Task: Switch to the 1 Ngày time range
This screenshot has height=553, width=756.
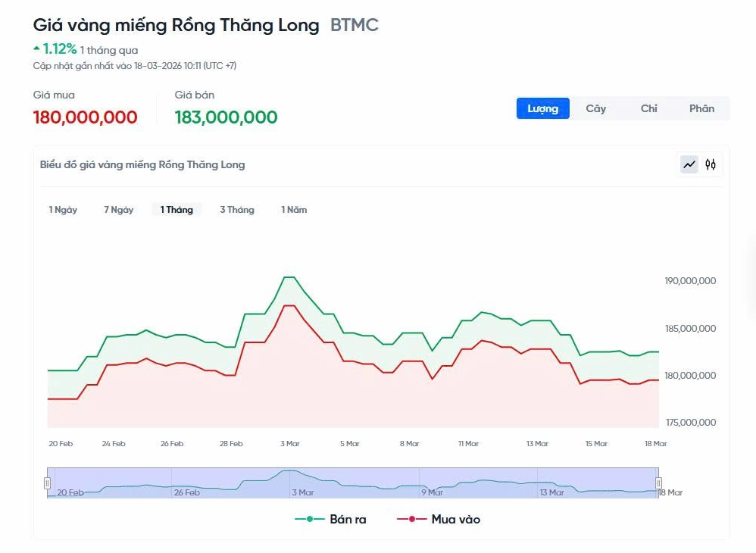Action: tap(63, 209)
